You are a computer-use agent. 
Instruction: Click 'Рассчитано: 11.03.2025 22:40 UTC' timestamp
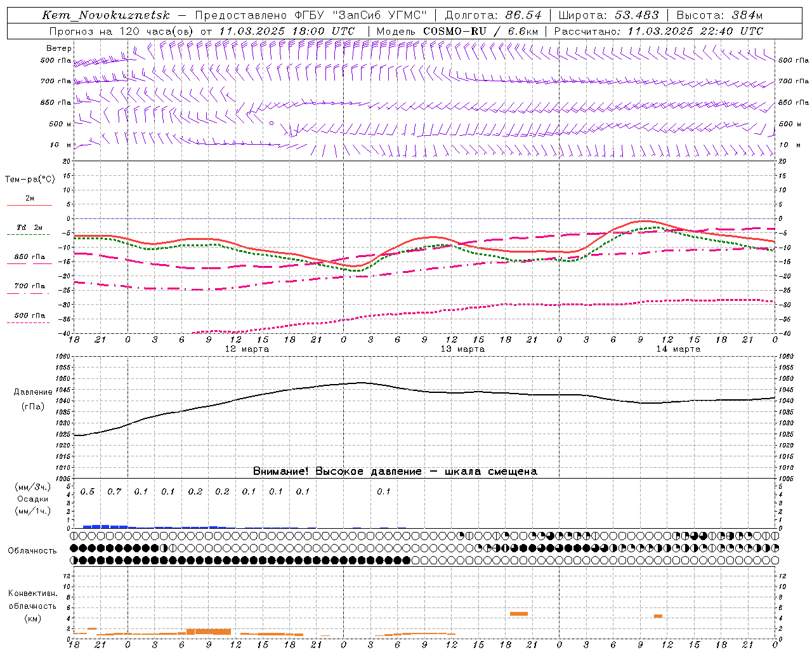tap(658, 31)
